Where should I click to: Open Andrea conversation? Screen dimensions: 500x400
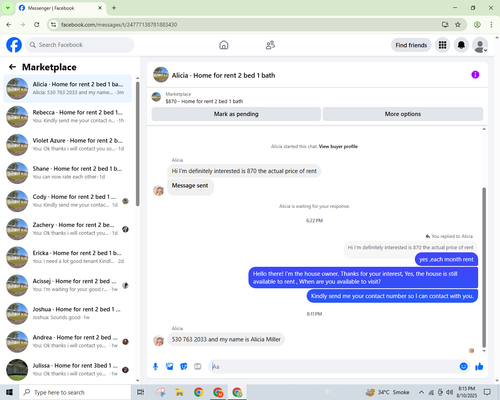67,341
